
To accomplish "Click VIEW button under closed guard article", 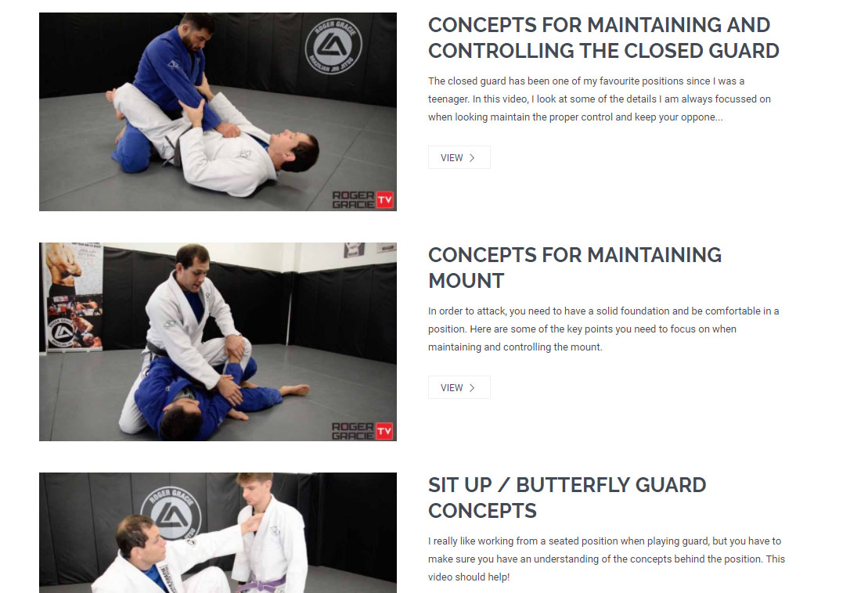I will (459, 158).
